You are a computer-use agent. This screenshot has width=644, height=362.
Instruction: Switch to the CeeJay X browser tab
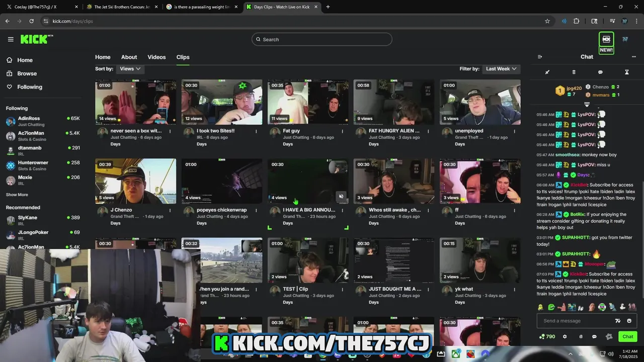click(42, 7)
